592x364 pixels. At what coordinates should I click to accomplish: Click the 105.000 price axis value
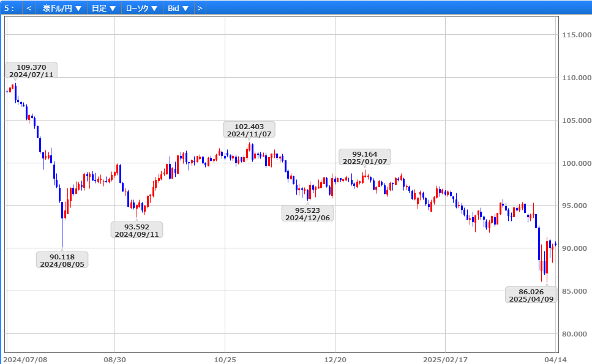pos(577,121)
